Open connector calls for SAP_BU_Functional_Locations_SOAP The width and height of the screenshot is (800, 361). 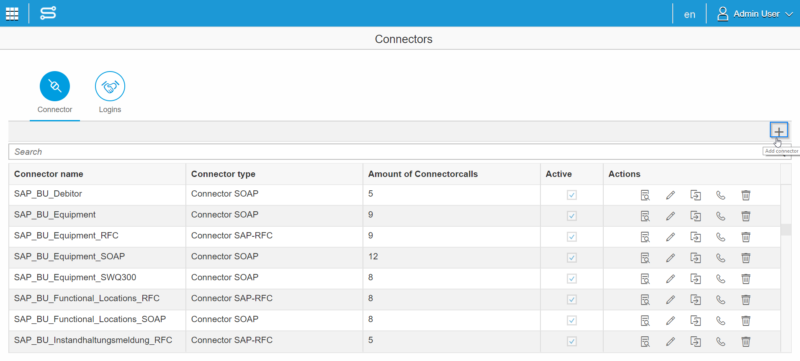[720, 321]
